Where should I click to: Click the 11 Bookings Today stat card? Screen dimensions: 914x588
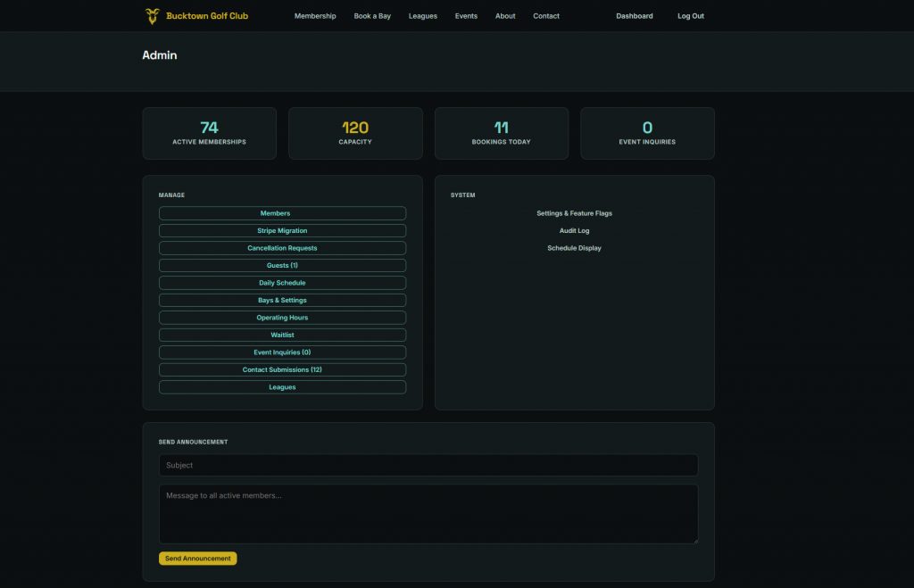[x=502, y=134]
